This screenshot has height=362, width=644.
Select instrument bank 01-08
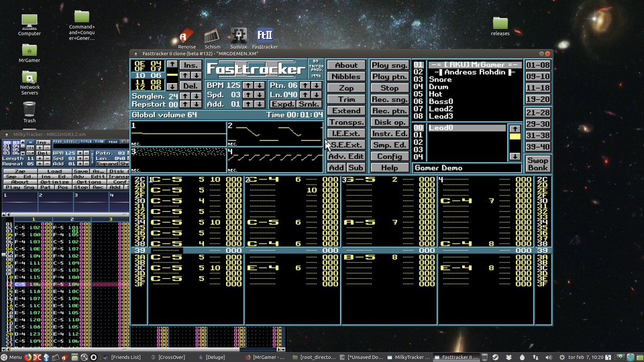[x=538, y=65]
